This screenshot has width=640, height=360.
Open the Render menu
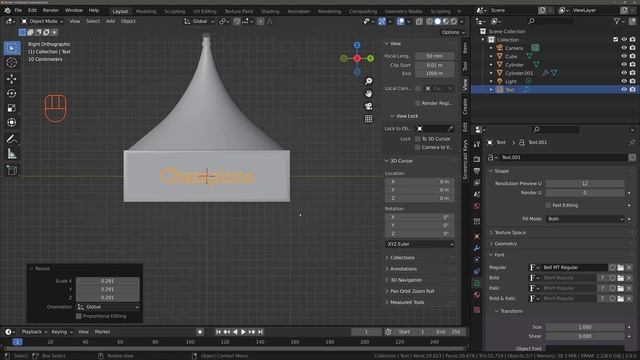click(x=51, y=10)
